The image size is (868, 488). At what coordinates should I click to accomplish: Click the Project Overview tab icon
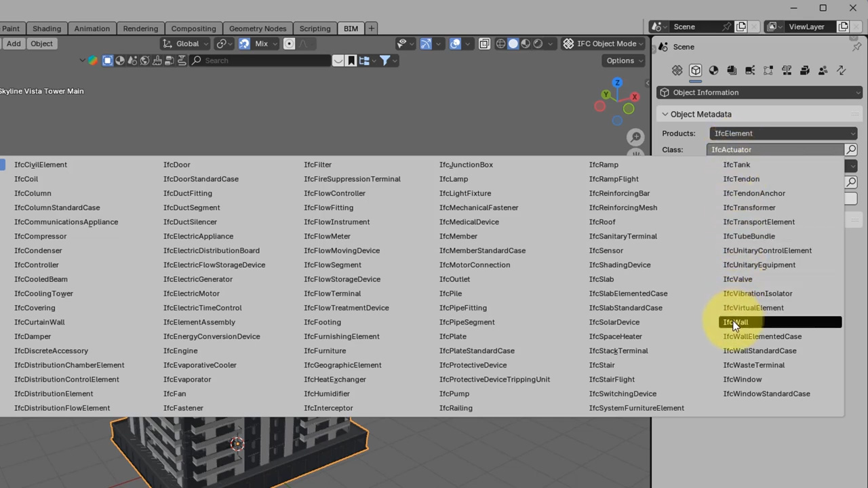pos(677,70)
